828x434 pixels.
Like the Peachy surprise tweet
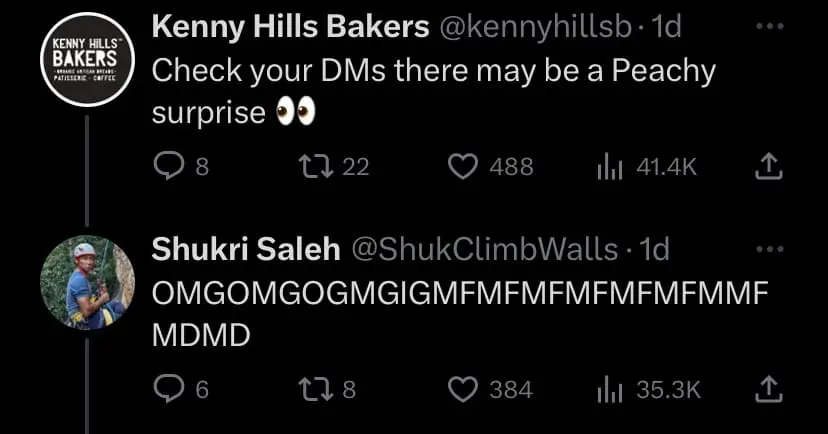pos(462,167)
